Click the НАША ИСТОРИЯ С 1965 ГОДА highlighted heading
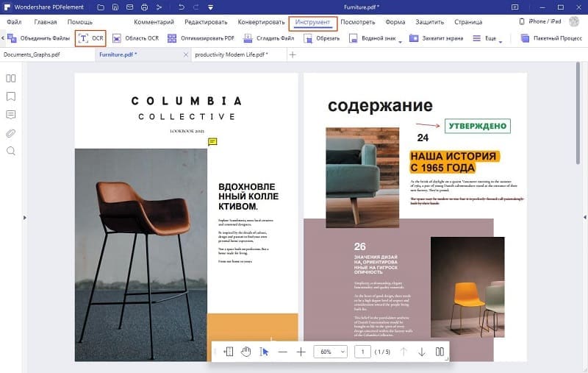588x373 pixels. tap(453, 162)
